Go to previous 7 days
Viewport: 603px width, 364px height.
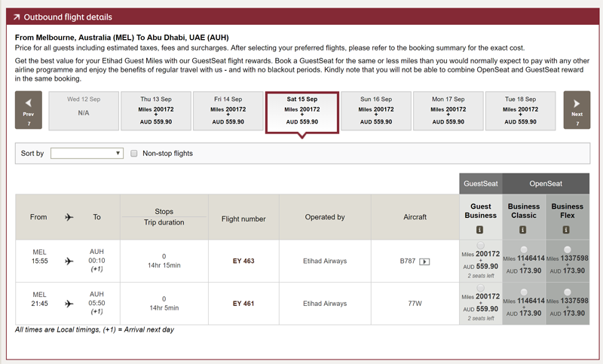tap(29, 110)
